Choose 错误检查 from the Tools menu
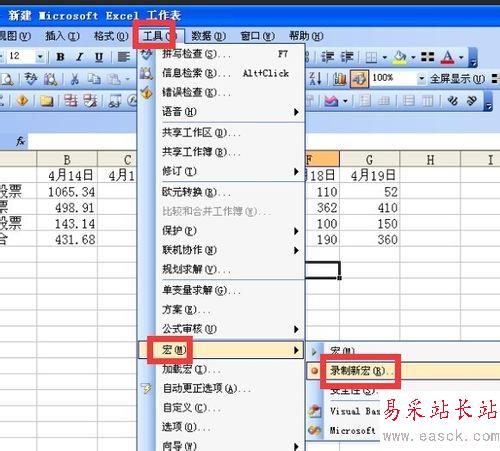Image resolution: width=500 pixels, height=451 pixels. point(221,92)
